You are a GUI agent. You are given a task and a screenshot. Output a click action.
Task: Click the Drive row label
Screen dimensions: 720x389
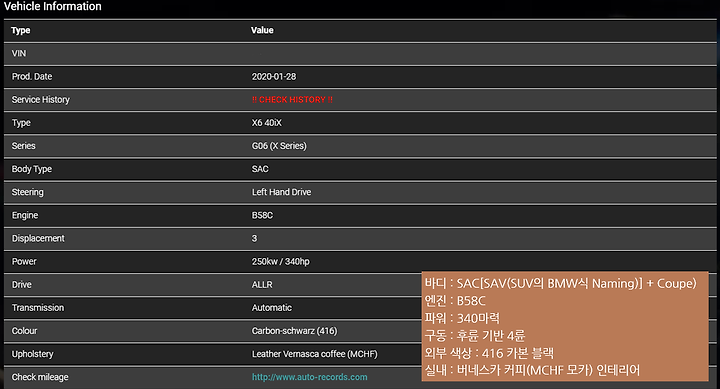[22, 285]
